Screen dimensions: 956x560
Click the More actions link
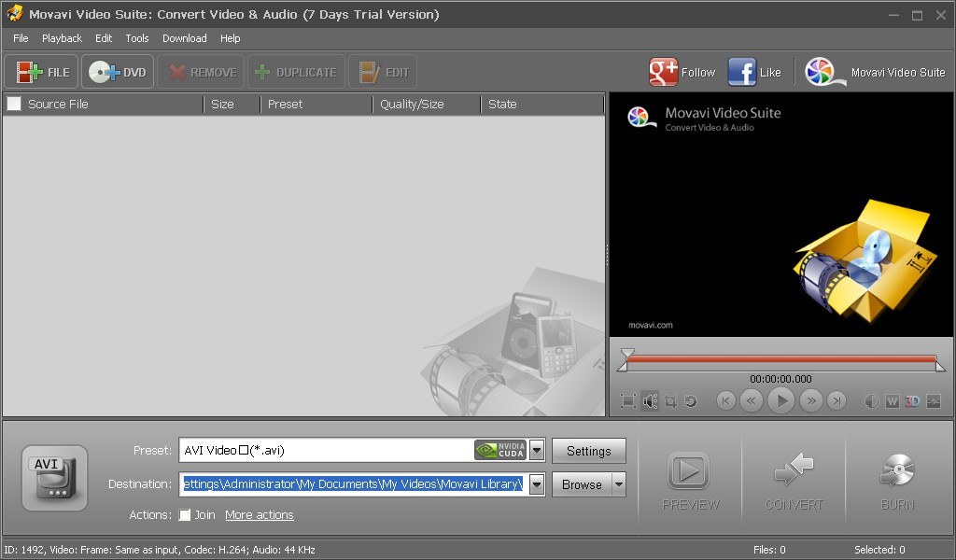pyautogui.click(x=259, y=515)
